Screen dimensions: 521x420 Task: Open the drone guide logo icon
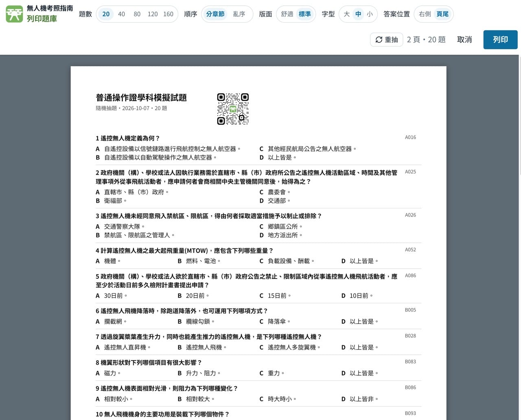[x=14, y=14]
